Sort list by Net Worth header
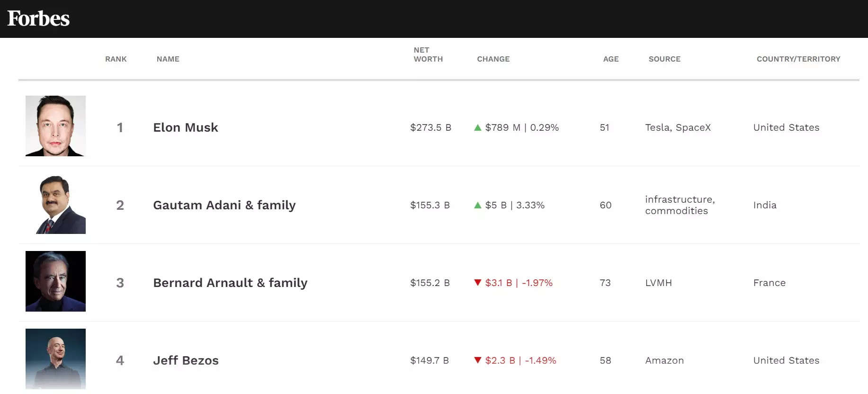Viewport: 868px width, 394px height. [428, 54]
